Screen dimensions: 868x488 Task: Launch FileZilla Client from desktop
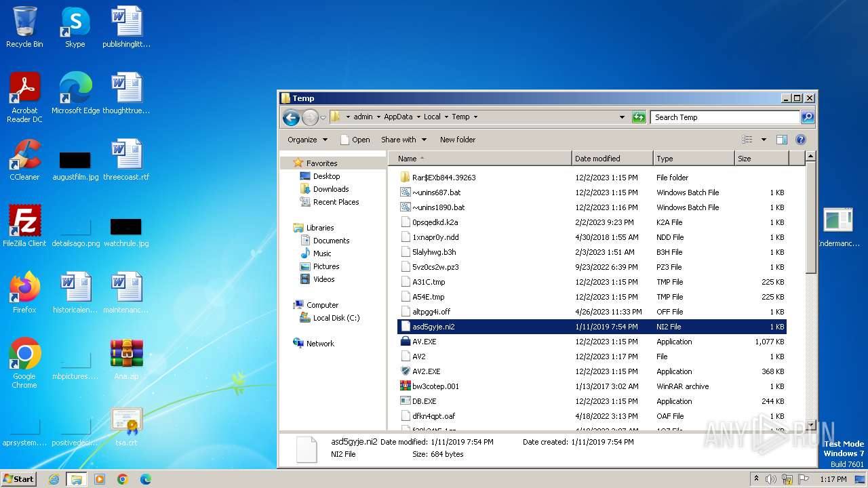(x=24, y=226)
